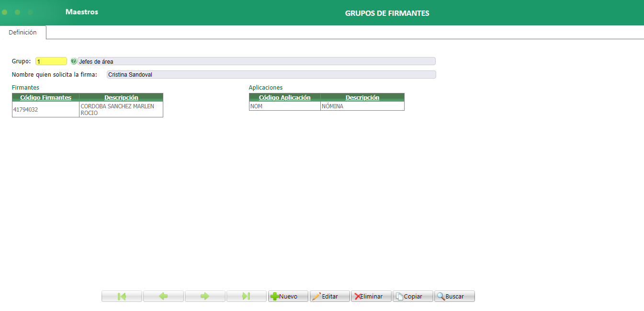Select the Definición tab
Viewport: 644px width, 311px height.
click(23, 33)
